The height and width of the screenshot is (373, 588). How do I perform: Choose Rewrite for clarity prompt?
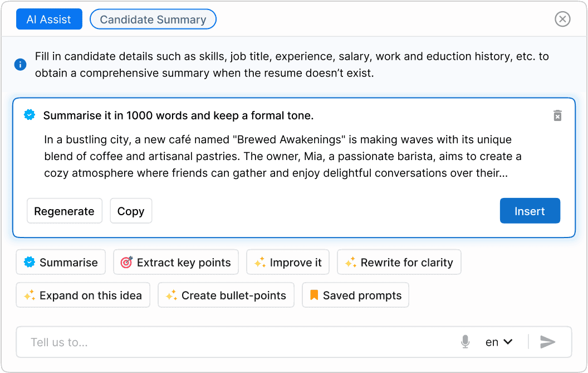[x=399, y=263]
